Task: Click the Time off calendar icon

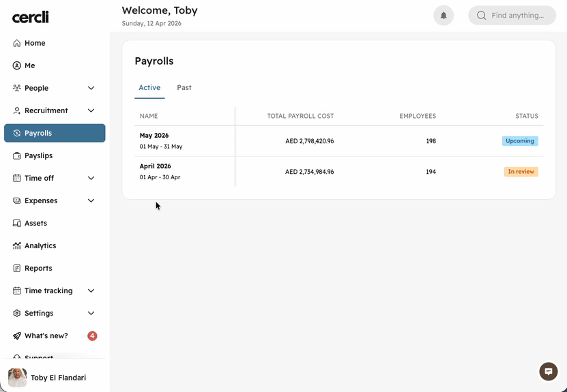Action: pos(16,178)
